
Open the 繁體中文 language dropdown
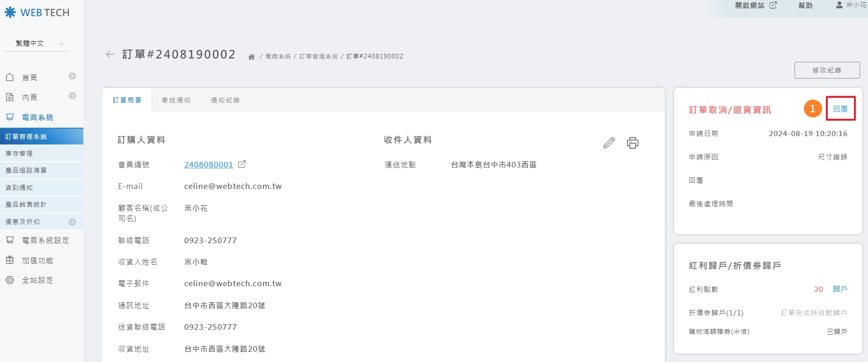pyautogui.click(x=37, y=43)
